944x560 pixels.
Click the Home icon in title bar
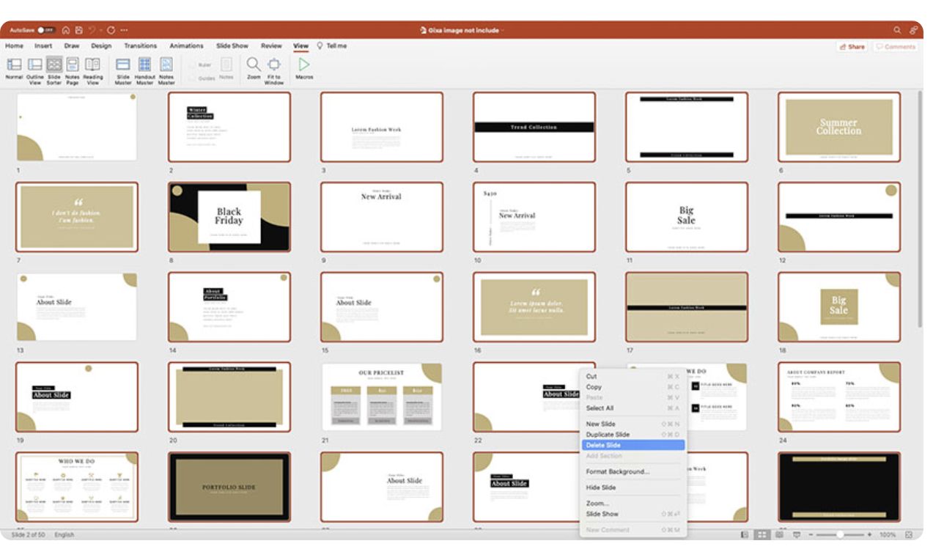(66, 30)
